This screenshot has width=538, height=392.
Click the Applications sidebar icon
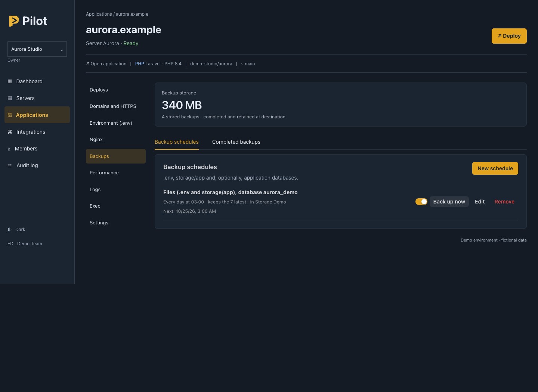10,115
